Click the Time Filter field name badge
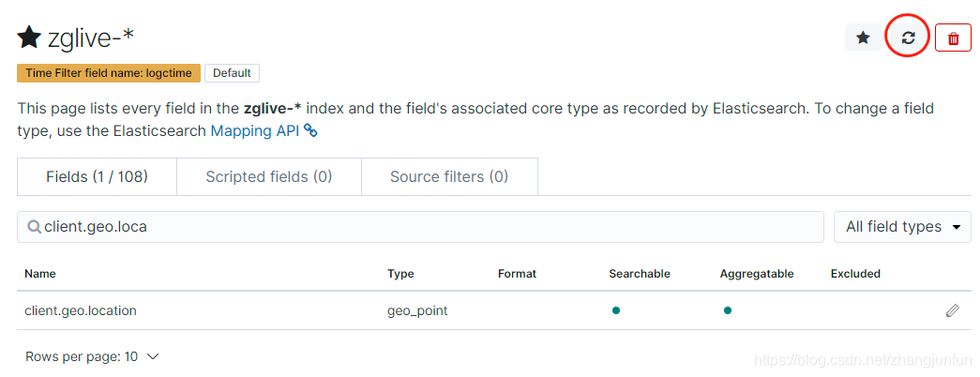 pyautogui.click(x=109, y=73)
